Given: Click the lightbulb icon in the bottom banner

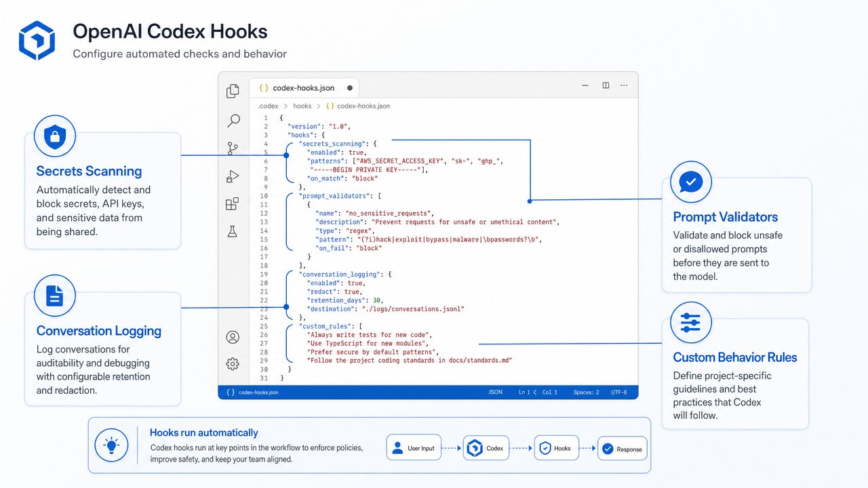Looking at the screenshot, I should coord(112,444).
